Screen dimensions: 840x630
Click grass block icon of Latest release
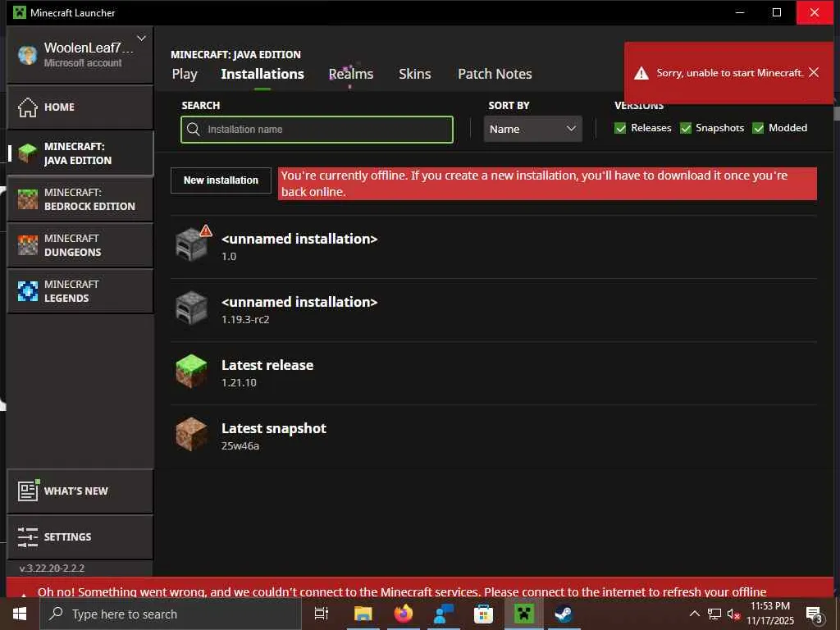pyautogui.click(x=191, y=372)
